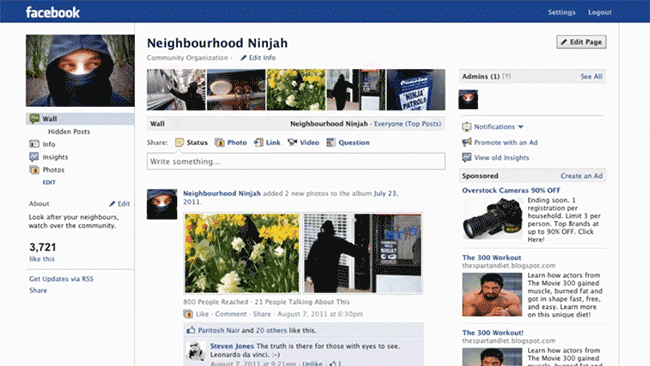Open Hidden Posts under Wall
Image resolution: width=650 pixels, height=366 pixels.
pos(69,131)
